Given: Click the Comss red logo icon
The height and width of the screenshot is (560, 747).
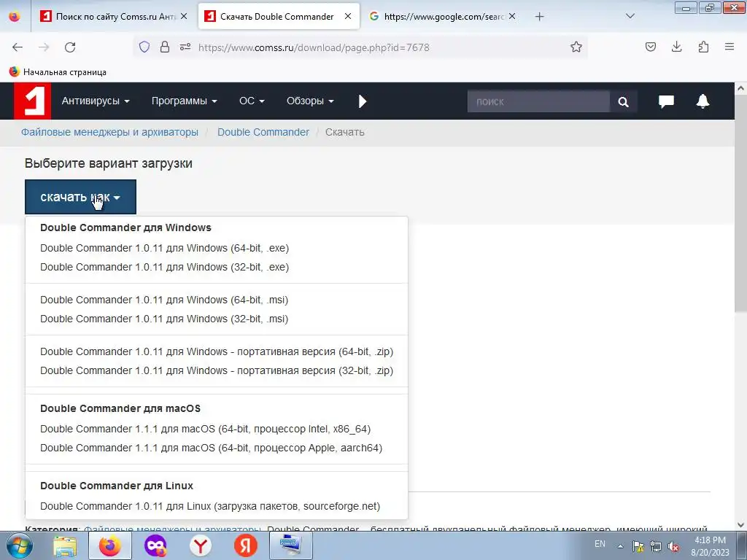Looking at the screenshot, I should coord(32,101).
